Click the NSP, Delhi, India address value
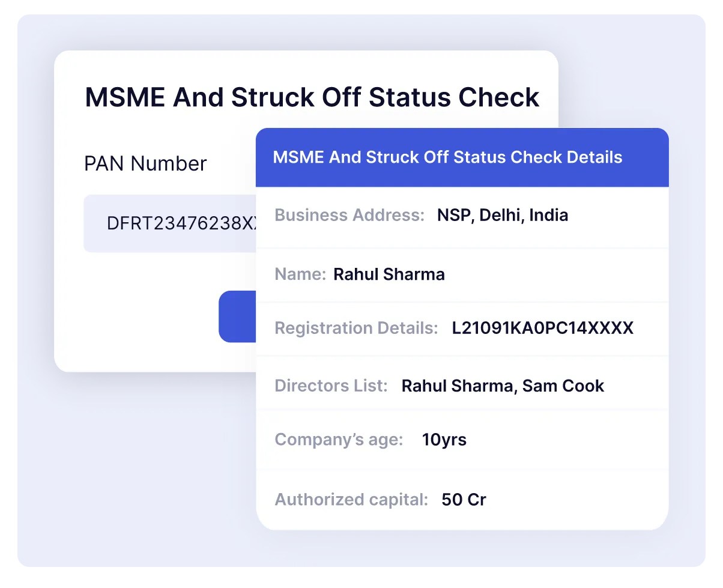This screenshot has width=723, height=588. tap(503, 215)
